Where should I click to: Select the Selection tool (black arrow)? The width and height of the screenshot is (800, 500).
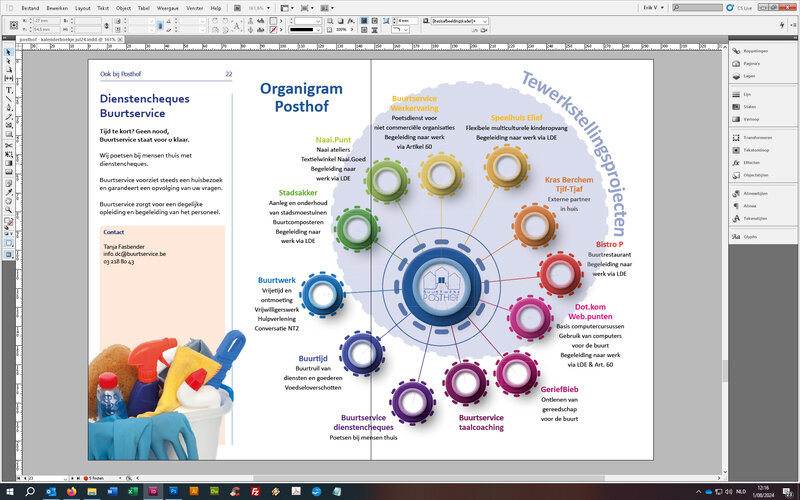coord(9,53)
